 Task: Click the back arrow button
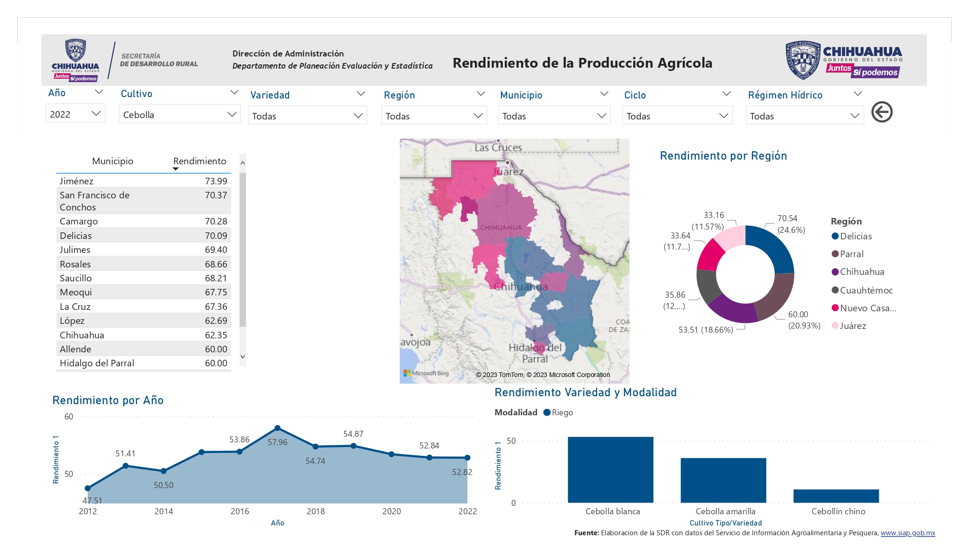point(882,112)
